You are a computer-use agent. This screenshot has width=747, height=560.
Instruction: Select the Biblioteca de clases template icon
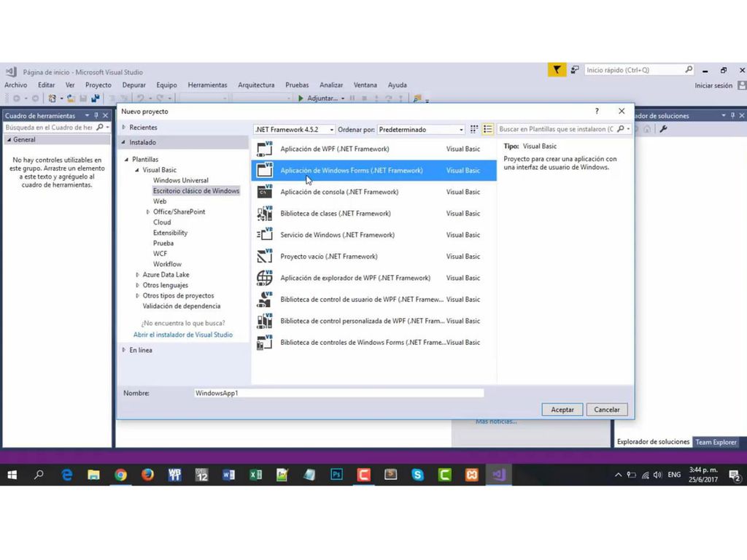click(264, 214)
